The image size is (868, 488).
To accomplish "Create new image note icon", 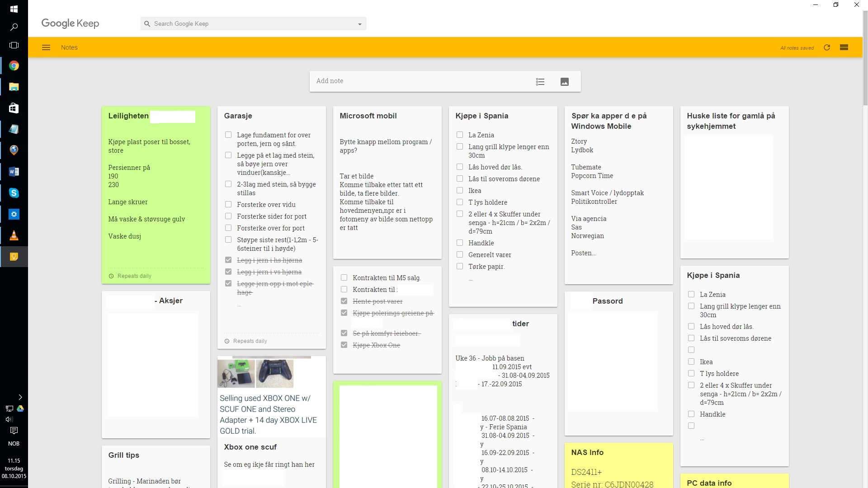I will [565, 82].
